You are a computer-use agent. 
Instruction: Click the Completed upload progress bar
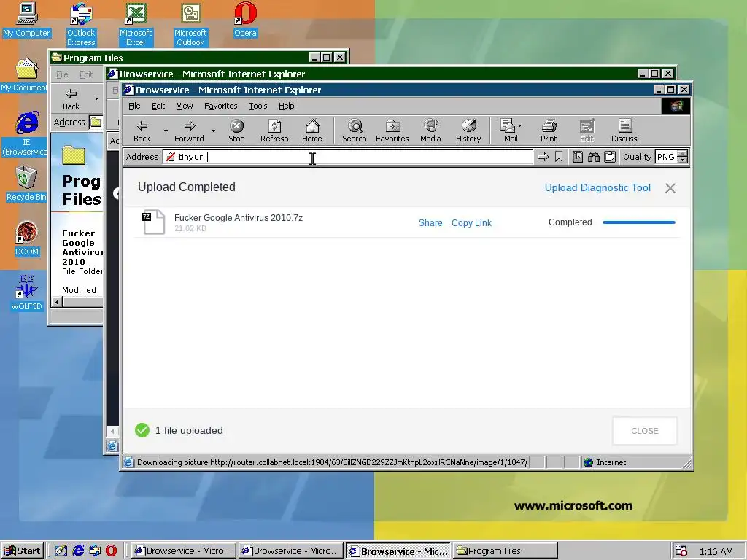tap(639, 222)
